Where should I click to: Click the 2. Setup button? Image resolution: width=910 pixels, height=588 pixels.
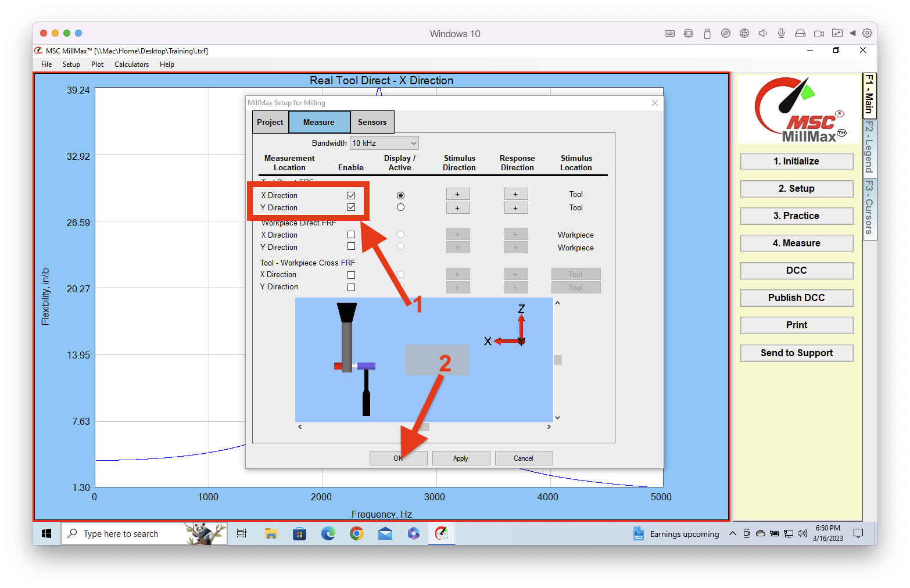796,189
